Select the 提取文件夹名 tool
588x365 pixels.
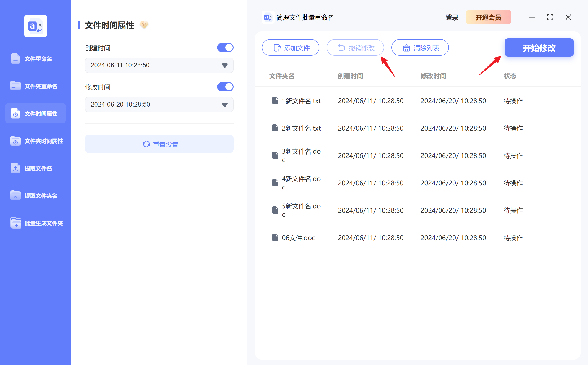(x=41, y=196)
